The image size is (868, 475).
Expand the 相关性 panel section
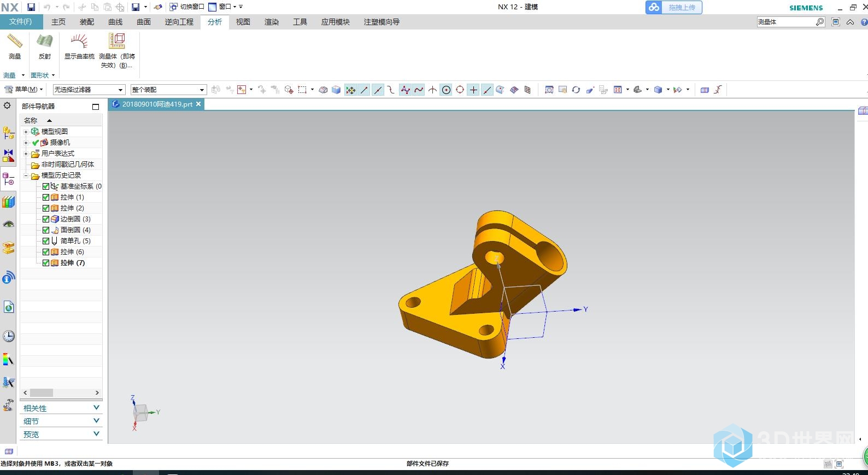(61, 408)
